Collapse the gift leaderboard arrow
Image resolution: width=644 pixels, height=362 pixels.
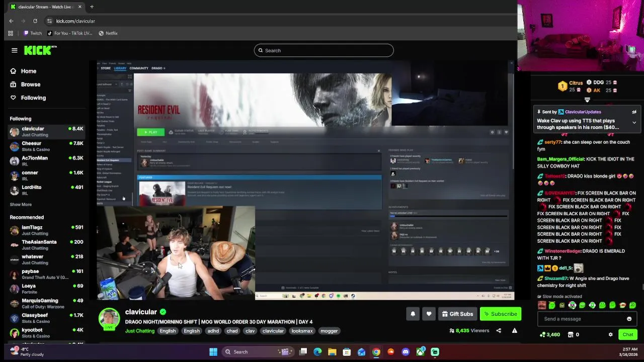coord(587,100)
